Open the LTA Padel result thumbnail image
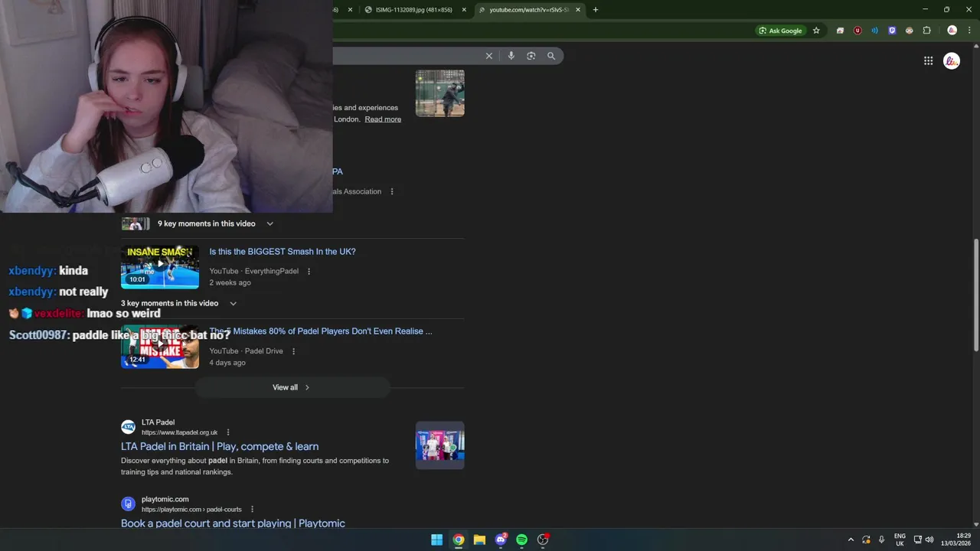This screenshot has width=980, height=551. click(439, 445)
